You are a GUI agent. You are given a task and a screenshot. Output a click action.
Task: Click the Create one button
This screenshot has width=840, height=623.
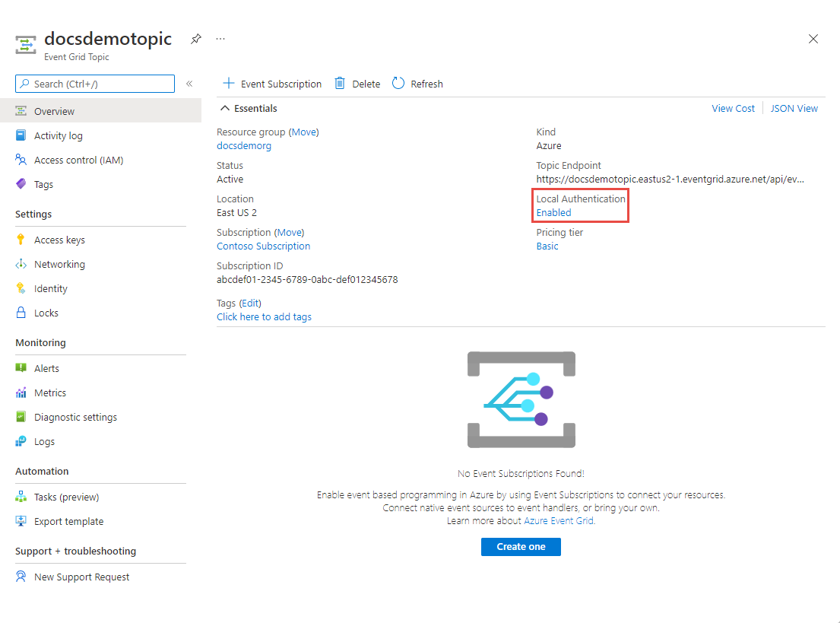click(521, 547)
